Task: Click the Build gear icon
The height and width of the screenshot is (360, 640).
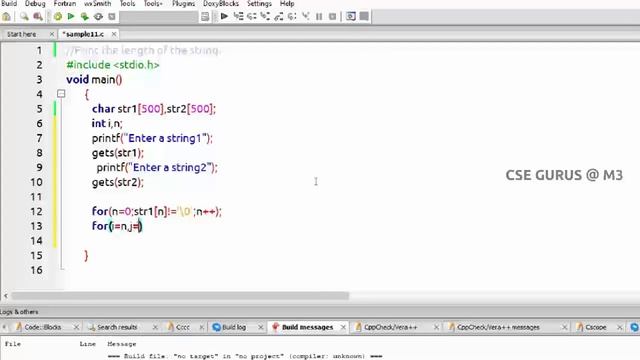Action: [x=58, y=17]
